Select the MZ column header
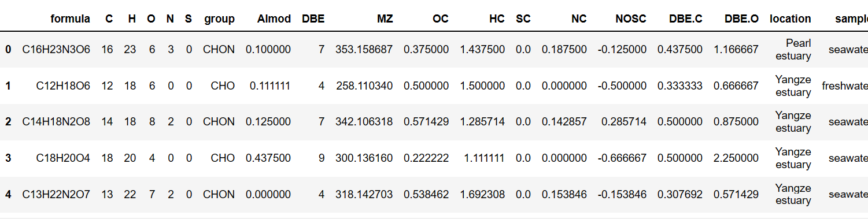 (x=385, y=18)
